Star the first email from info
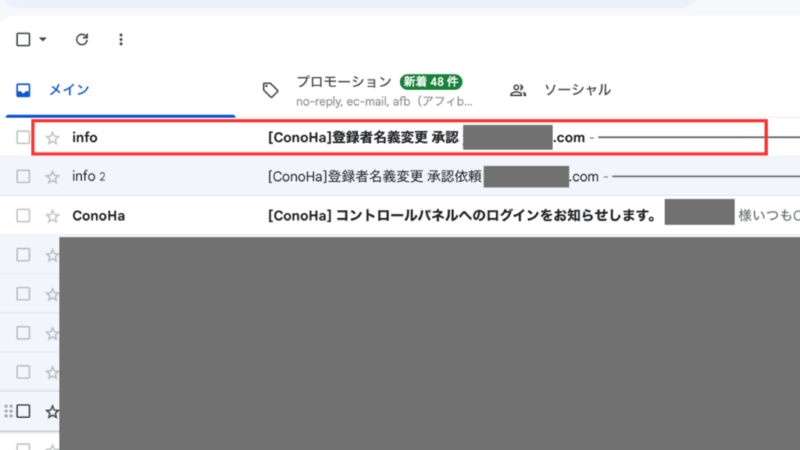This screenshot has height=450, width=800. [53, 138]
